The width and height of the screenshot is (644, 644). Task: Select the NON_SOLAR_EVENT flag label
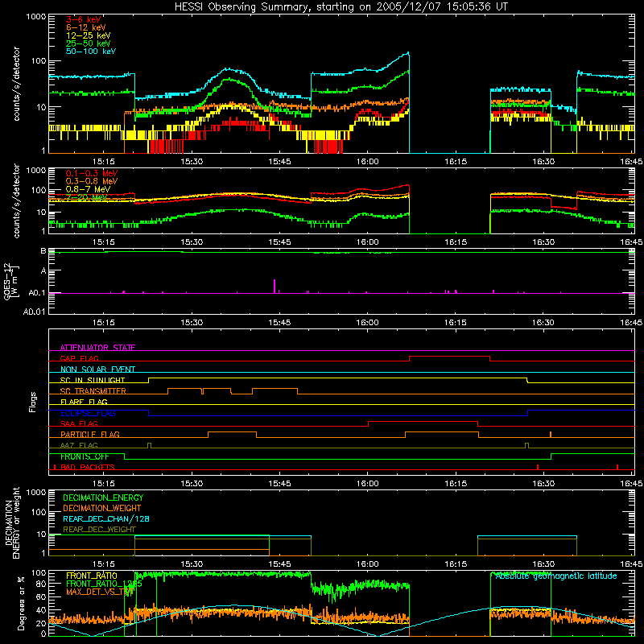point(97,369)
